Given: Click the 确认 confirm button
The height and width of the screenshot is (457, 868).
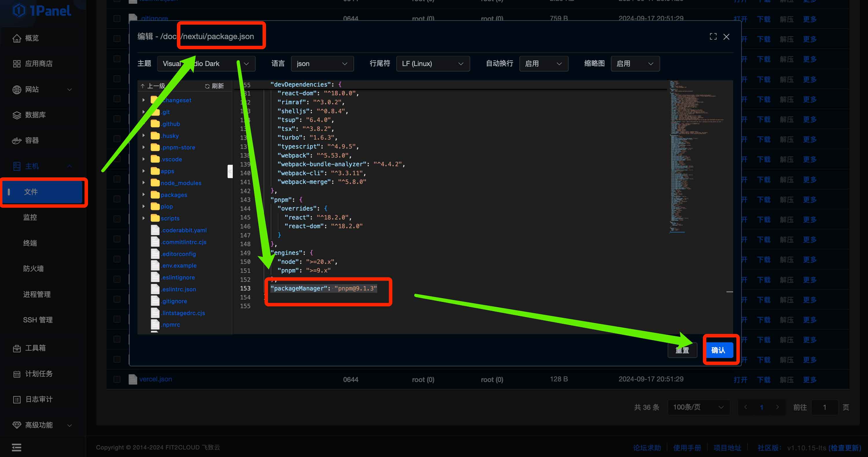Looking at the screenshot, I should pos(718,350).
